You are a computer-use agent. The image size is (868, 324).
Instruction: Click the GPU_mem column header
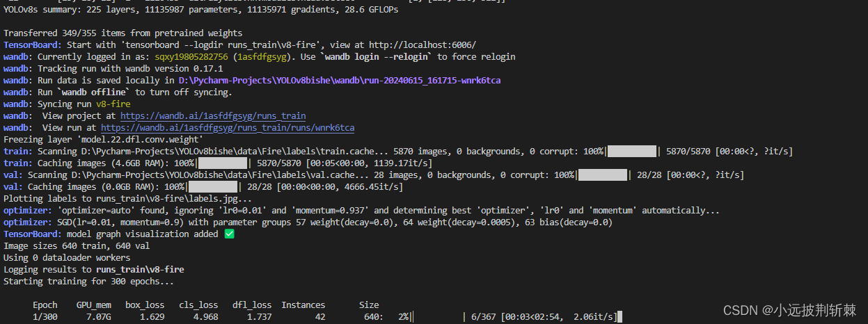pos(94,305)
